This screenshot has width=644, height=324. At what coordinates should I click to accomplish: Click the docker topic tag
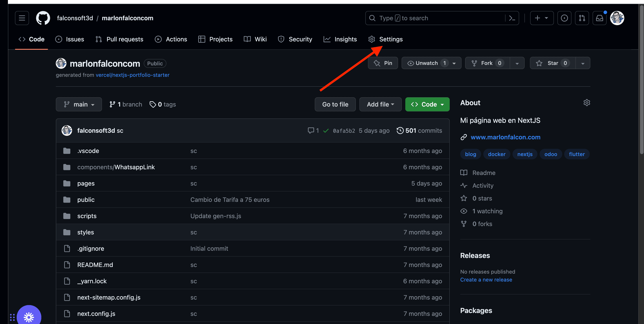[497, 154]
